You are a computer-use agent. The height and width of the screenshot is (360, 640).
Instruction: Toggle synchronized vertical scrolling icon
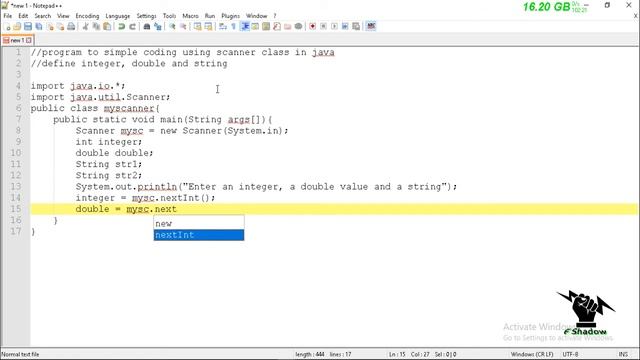coord(198,27)
